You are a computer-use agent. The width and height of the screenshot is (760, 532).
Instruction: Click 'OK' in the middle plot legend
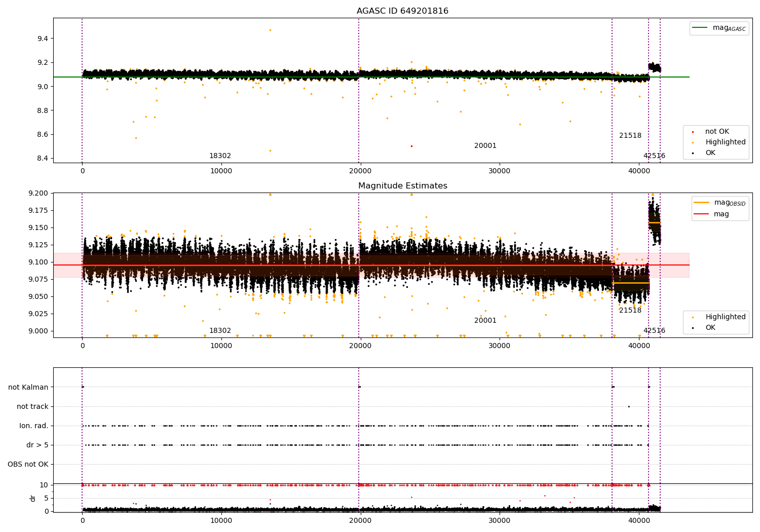(x=710, y=328)
